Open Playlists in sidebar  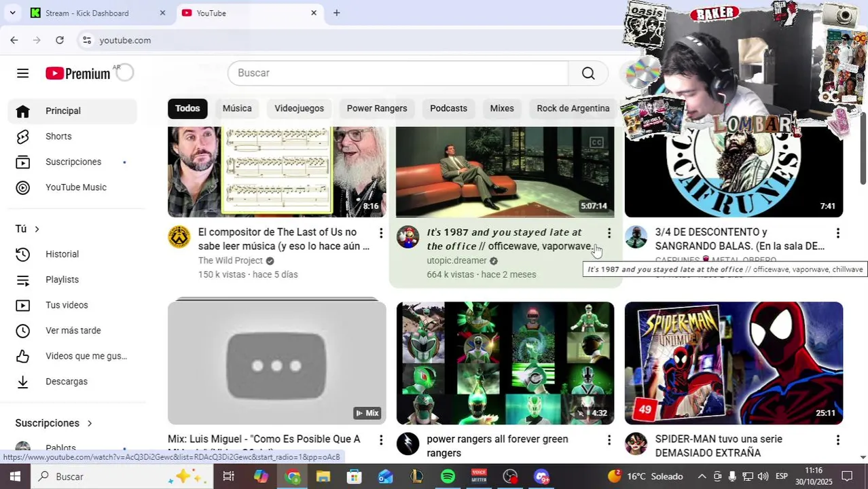[x=72, y=280]
